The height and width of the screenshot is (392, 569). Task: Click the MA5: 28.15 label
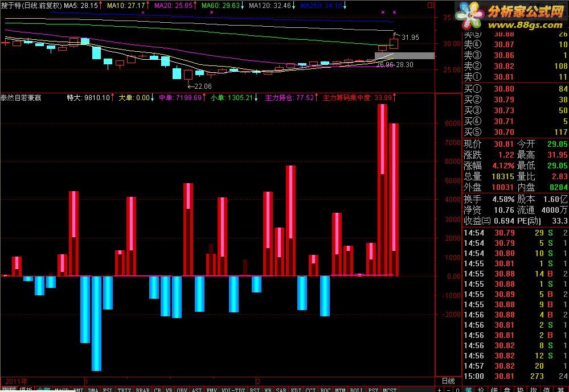point(81,6)
